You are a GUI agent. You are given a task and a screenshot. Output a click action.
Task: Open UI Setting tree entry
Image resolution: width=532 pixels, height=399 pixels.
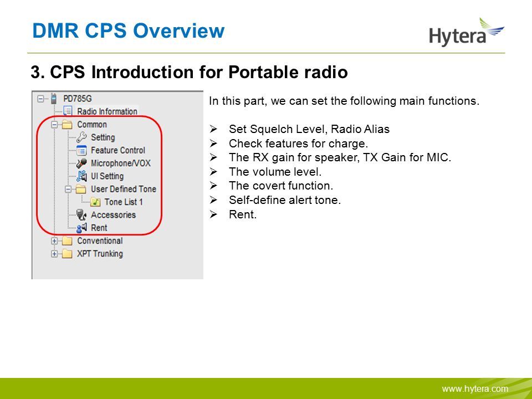[107, 176]
